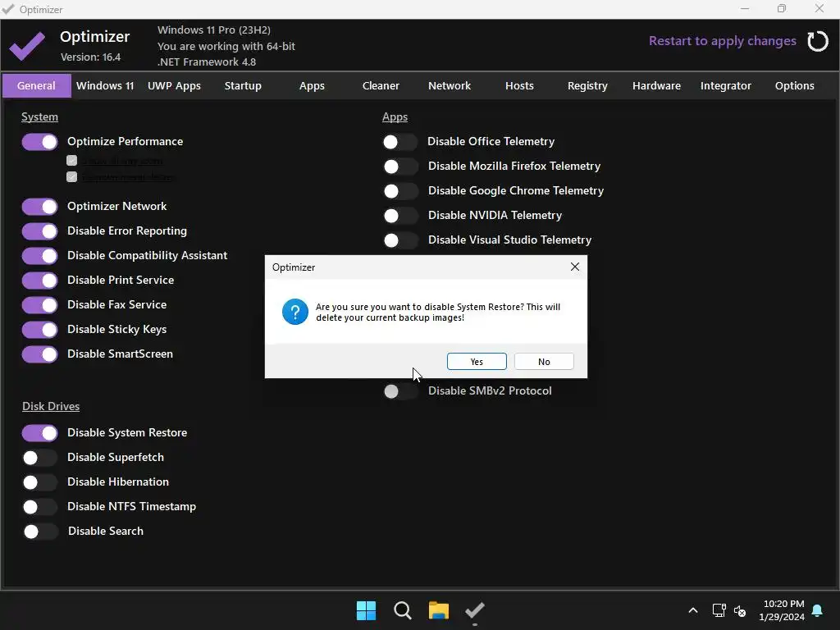Open the Integrator tab

[x=726, y=85]
